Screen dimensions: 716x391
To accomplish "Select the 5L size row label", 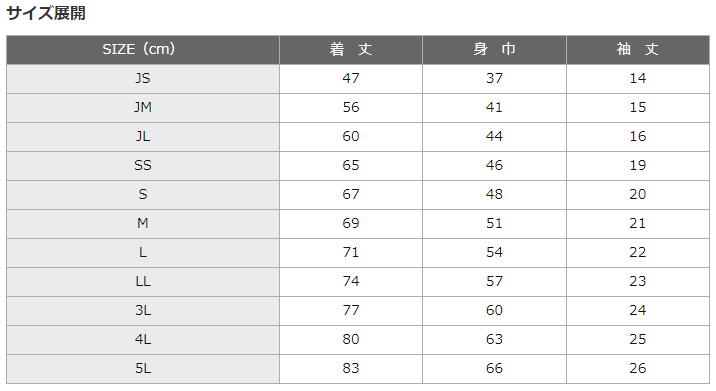I will tap(143, 369).
